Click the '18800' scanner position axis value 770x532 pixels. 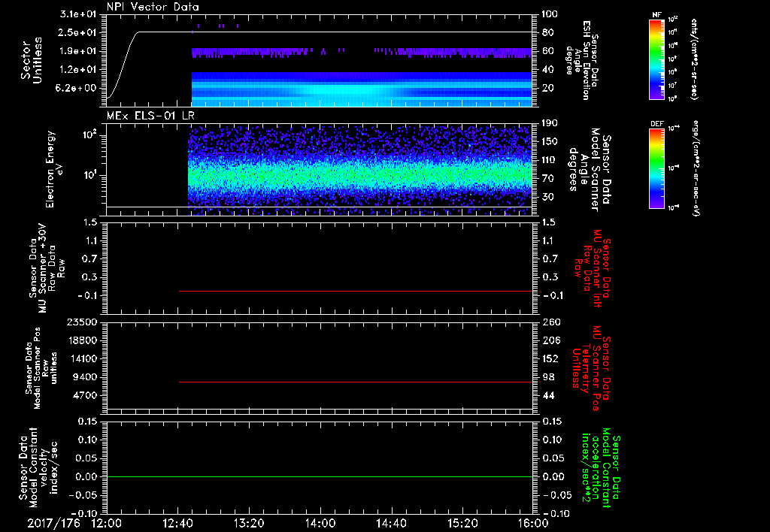click(81, 340)
